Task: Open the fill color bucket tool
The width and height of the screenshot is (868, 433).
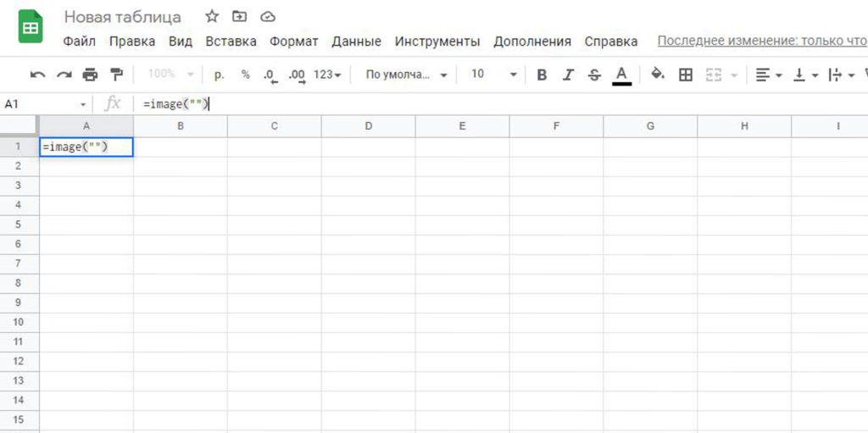Action: pyautogui.click(x=657, y=75)
